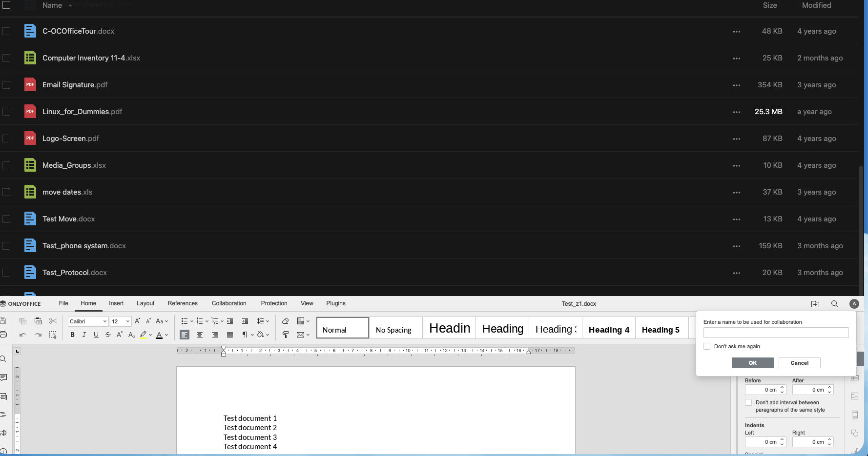The height and width of the screenshot is (456, 868).
Task: Check the Don't ask me again option
Action: click(707, 346)
